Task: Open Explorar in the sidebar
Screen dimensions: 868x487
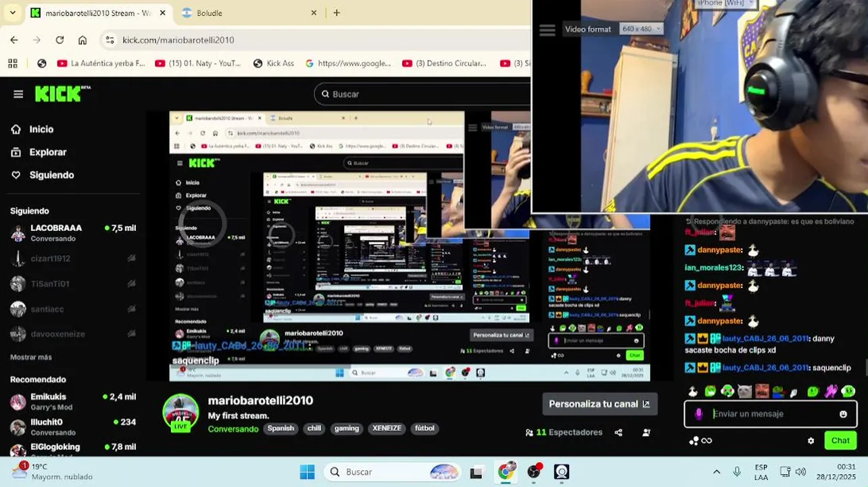Action: point(39,152)
